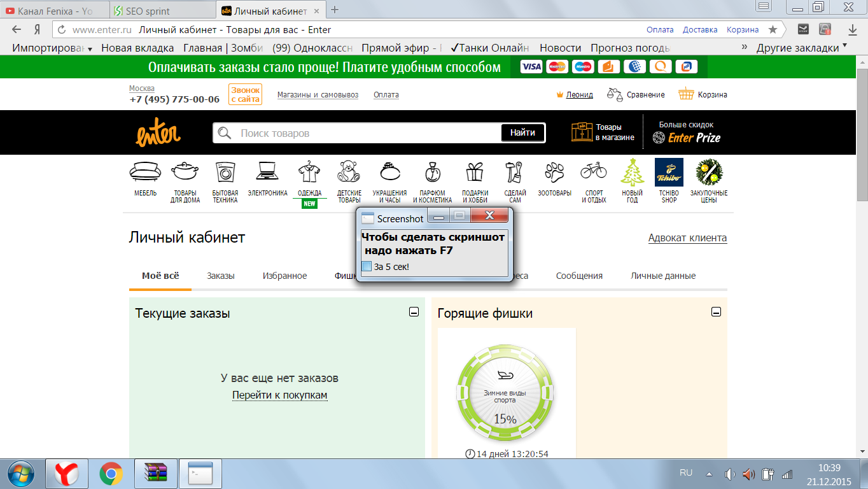This screenshot has width=868, height=489.
Task: Collapse the Текущие заказы panel
Action: click(414, 312)
